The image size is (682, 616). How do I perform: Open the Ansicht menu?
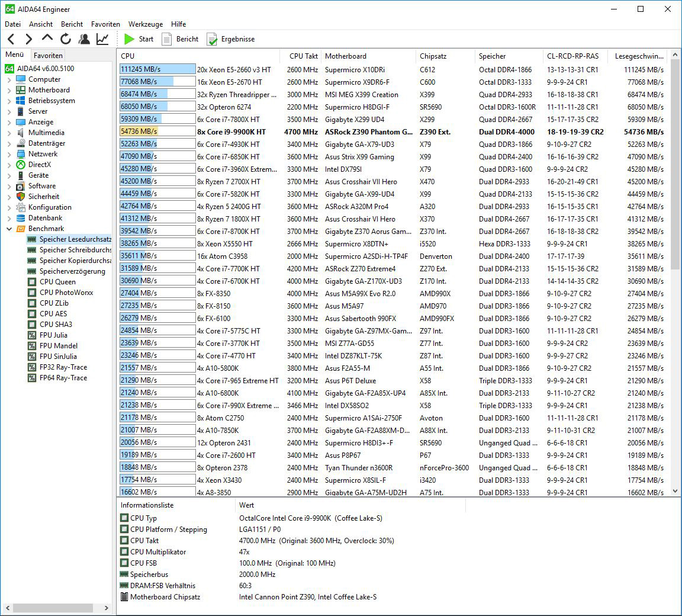pos(41,24)
